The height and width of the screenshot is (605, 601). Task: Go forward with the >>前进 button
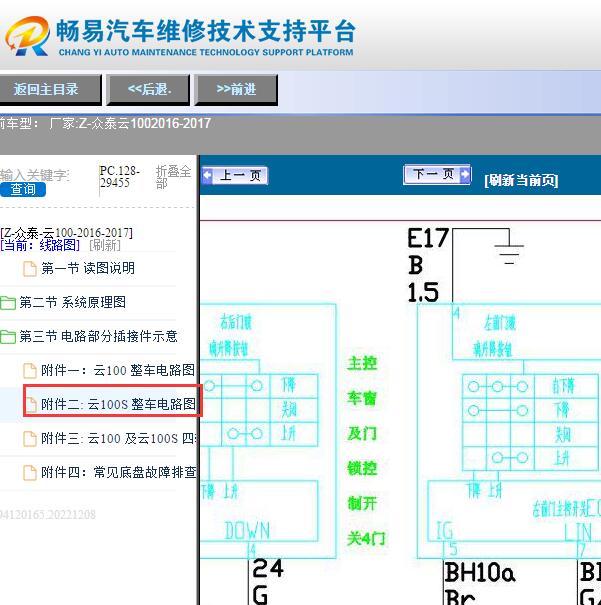pyautogui.click(x=236, y=90)
